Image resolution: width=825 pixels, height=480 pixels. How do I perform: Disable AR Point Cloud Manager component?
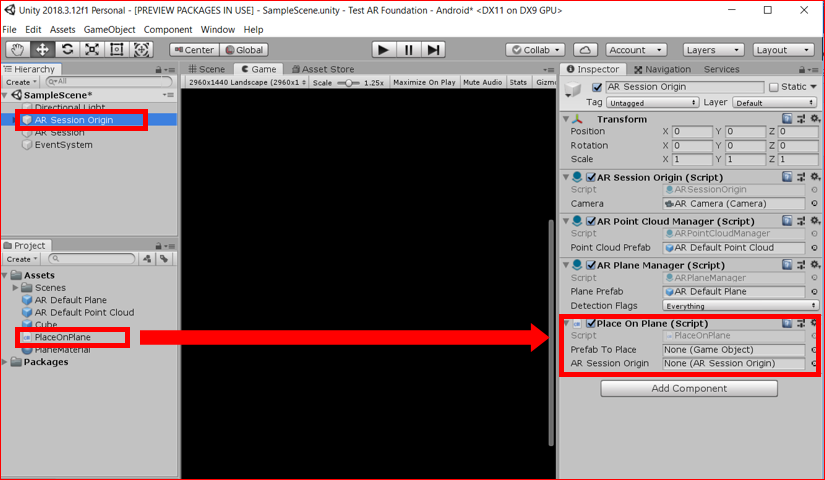(591, 221)
